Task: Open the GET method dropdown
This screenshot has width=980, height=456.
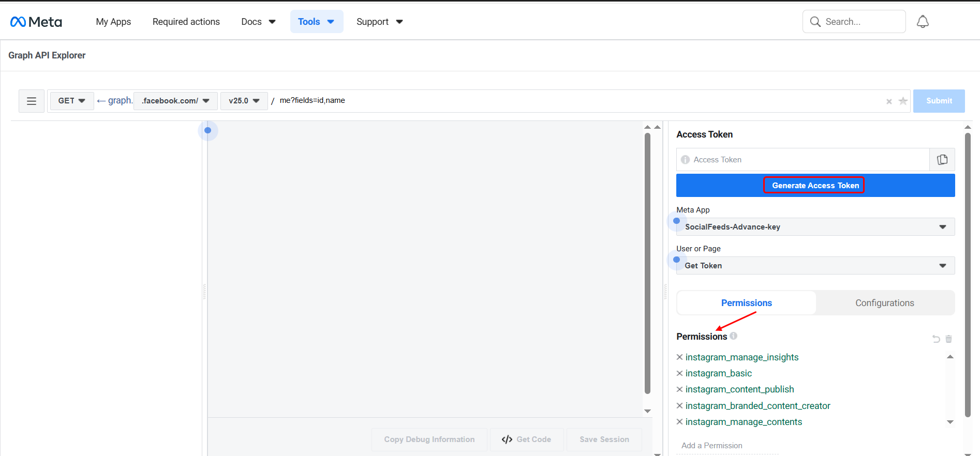Action: tap(71, 101)
